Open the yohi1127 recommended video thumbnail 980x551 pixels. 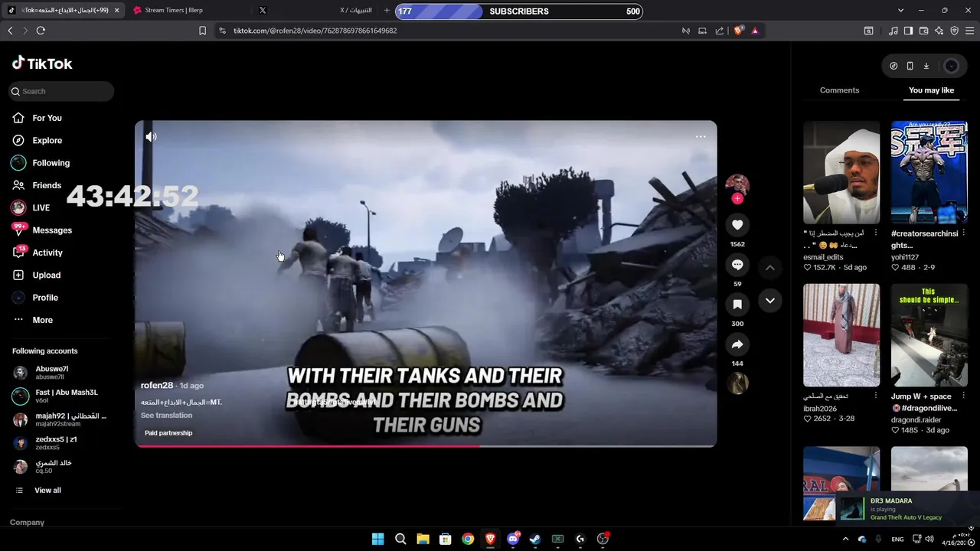929,172
